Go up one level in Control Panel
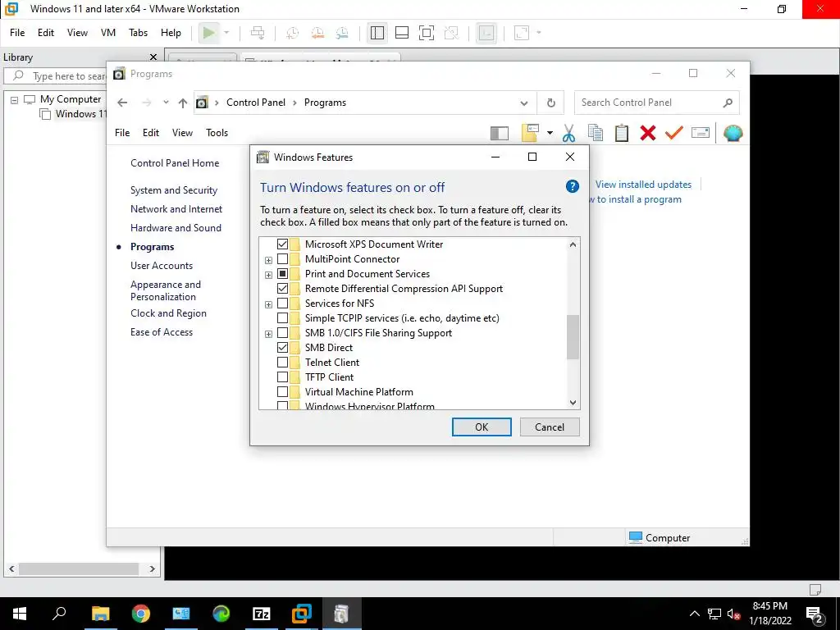The width and height of the screenshot is (840, 630). click(x=183, y=103)
